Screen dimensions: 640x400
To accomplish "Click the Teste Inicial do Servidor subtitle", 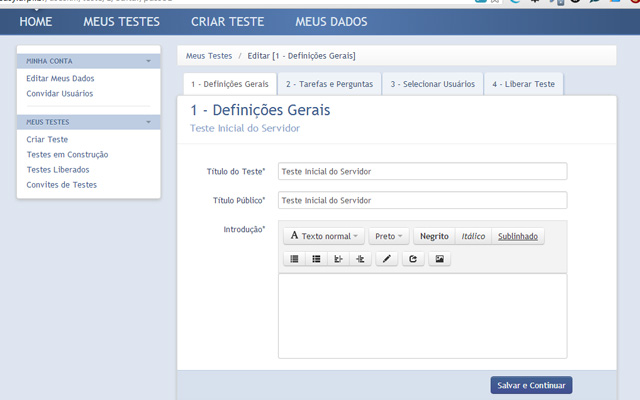I will [x=245, y=128].
